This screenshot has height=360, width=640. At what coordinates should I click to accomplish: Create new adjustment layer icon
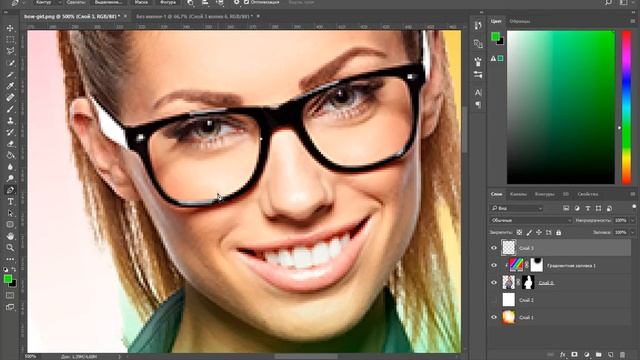pyautogui.click(x=587, y=355)
